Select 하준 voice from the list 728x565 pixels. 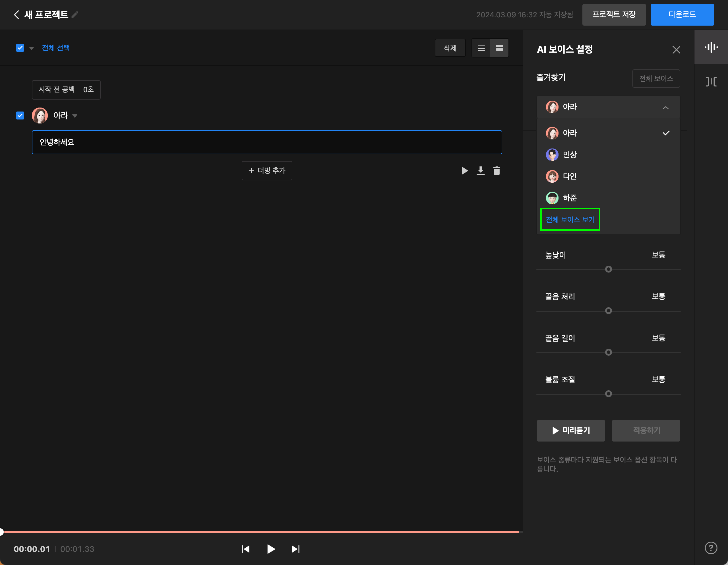click(x=569, y=198)
